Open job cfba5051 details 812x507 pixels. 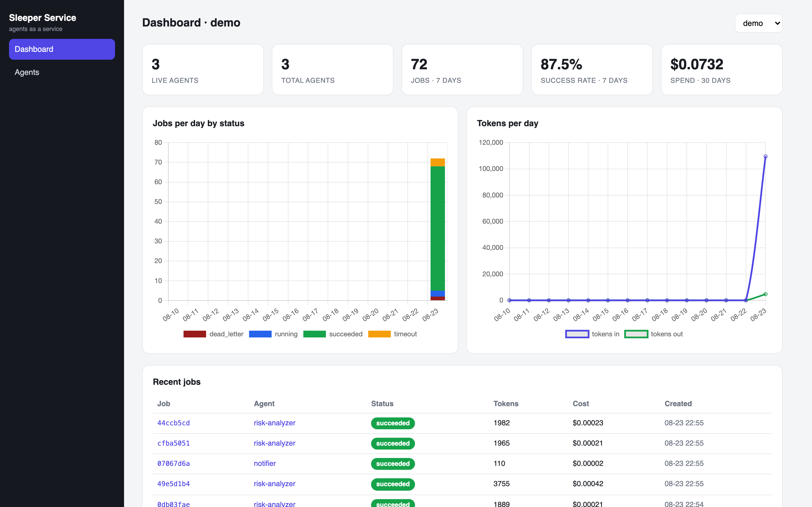[173, 443]
